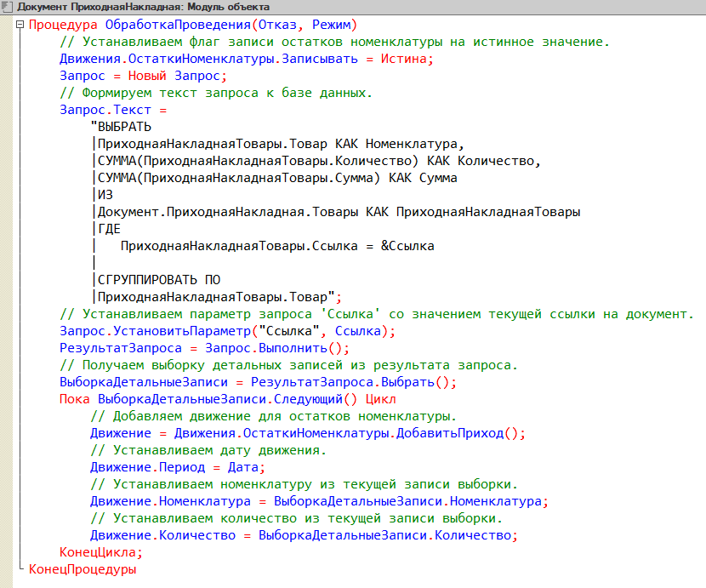Click the keyword 'Цикл' at the loop line end

(x=381, y=399)
